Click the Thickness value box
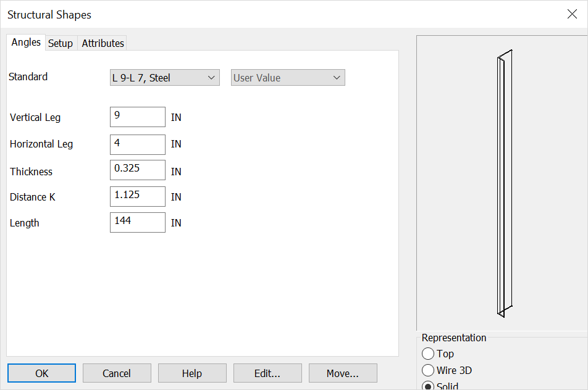This screenshot has width=588, height=390. 137,170
